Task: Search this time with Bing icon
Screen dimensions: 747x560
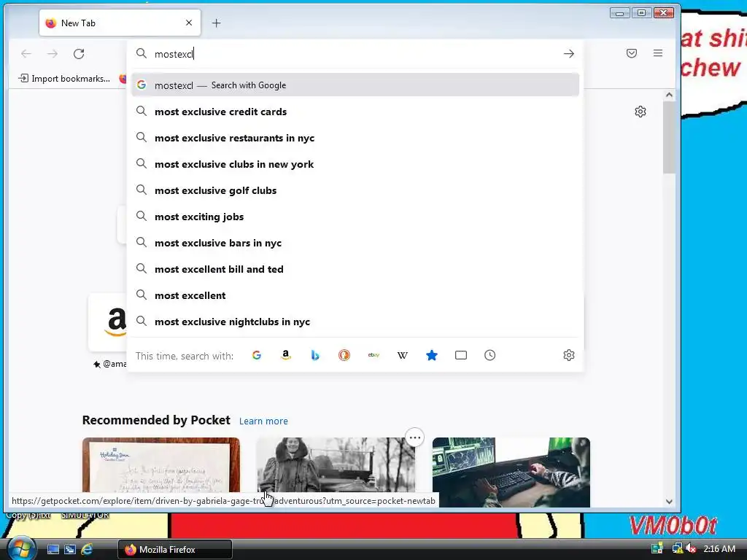Action: [x=315, y=355]
